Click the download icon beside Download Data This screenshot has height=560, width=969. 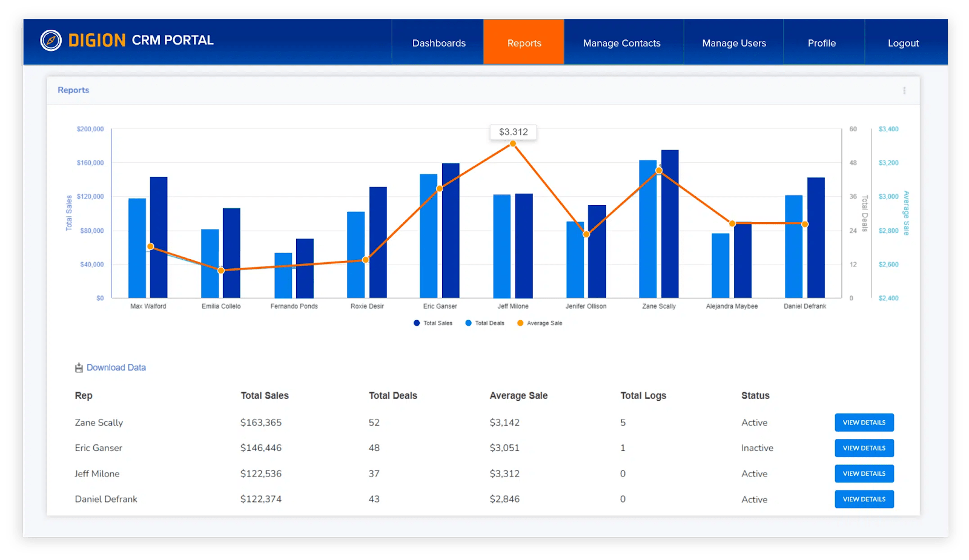click(x=78, y=367)
